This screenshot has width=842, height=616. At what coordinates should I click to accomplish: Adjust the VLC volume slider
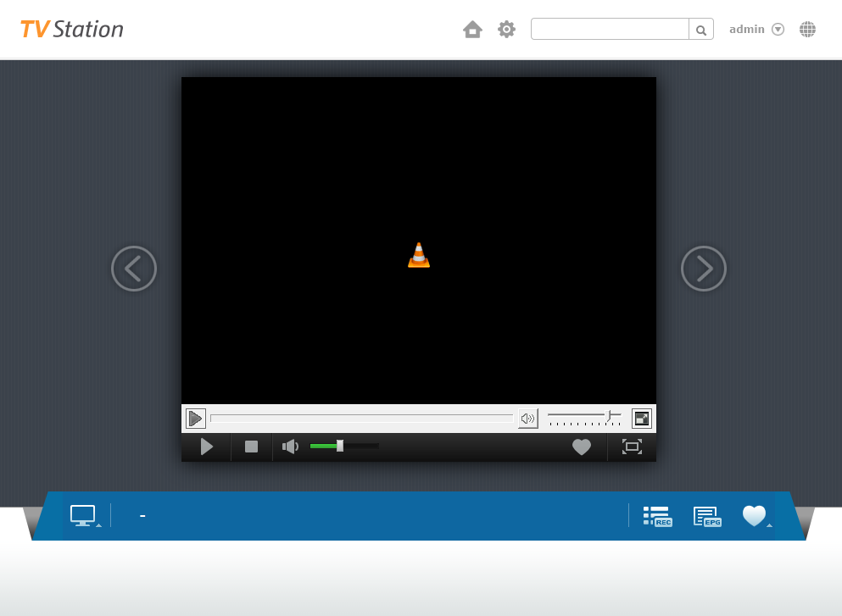[x=584, y=418]
